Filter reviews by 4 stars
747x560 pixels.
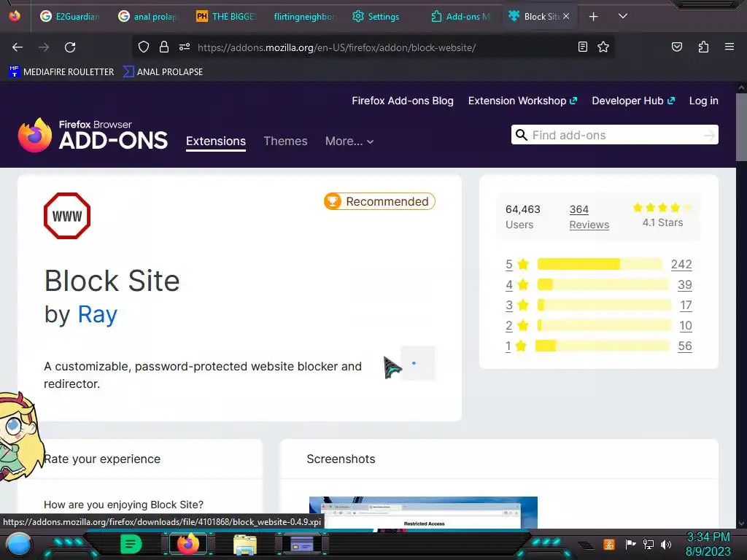(517, 285)
